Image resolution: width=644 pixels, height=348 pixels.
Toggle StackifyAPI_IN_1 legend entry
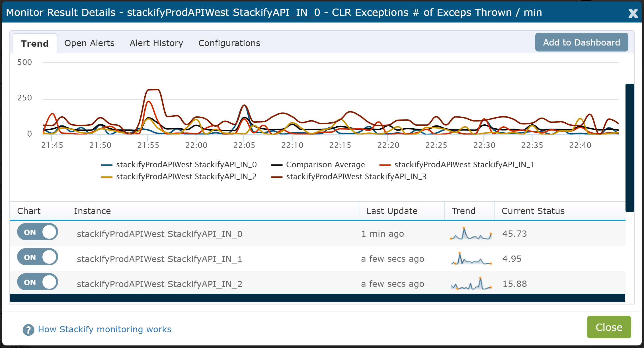click(x=457, y=164)
